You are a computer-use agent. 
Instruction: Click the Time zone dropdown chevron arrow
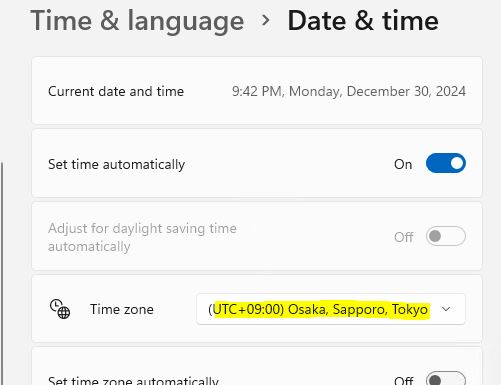point(446,309)
